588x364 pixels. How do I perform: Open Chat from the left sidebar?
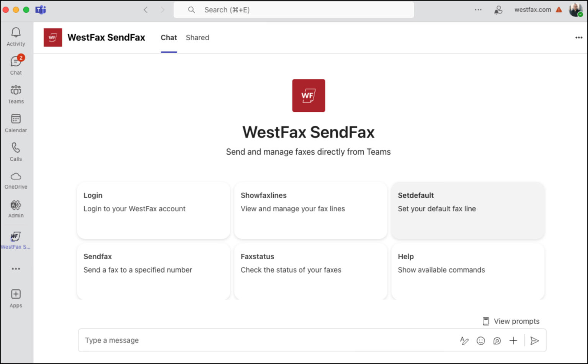coord(16,65)
